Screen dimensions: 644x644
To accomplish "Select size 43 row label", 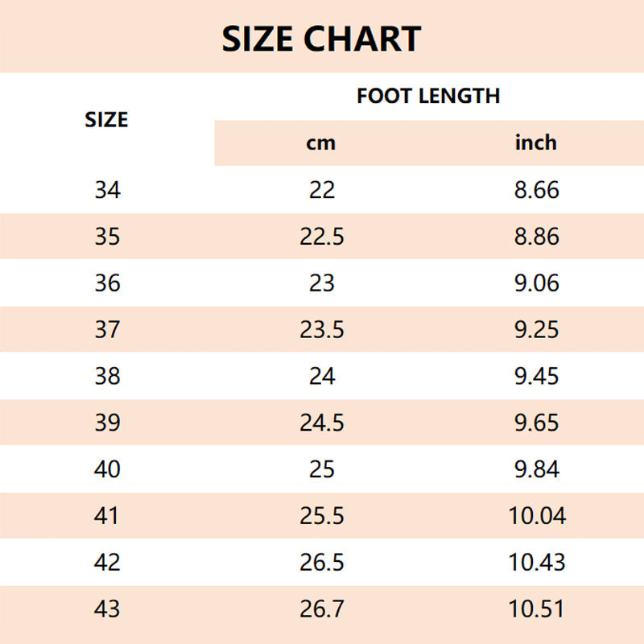I will pos(107,609).
